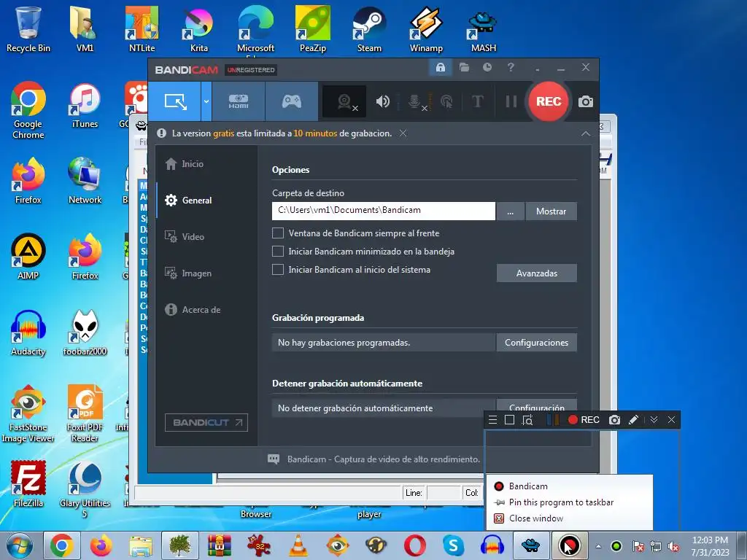Click fullscreen square icon on overlay bar

click(509, 419)
